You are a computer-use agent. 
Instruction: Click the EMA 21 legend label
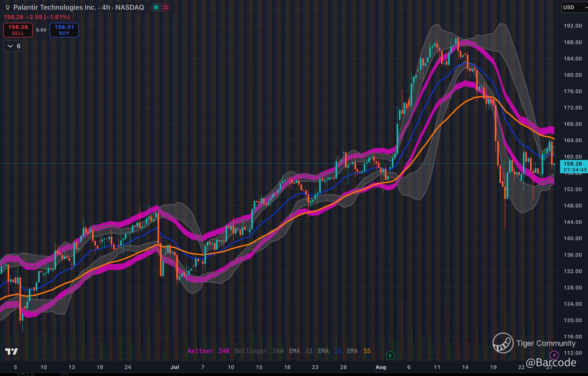pyautogui.click(x=329, y=351)
